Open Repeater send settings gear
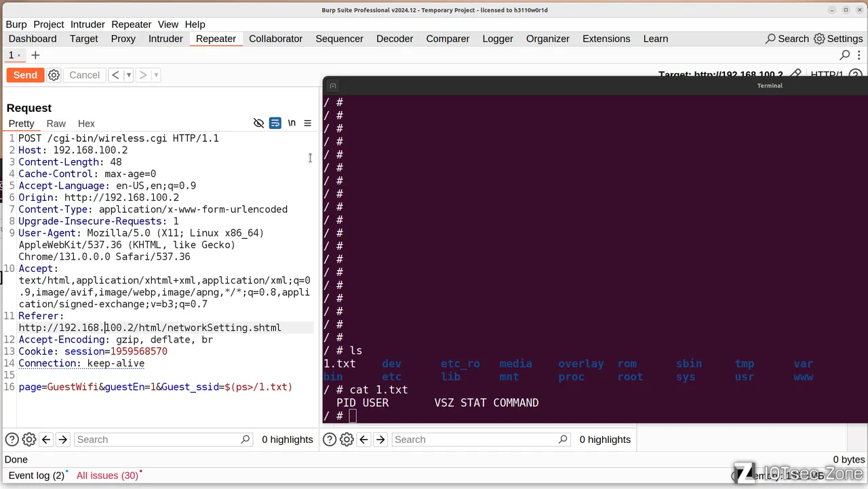This screenshot has width=868, height=489. click(54, 75)
